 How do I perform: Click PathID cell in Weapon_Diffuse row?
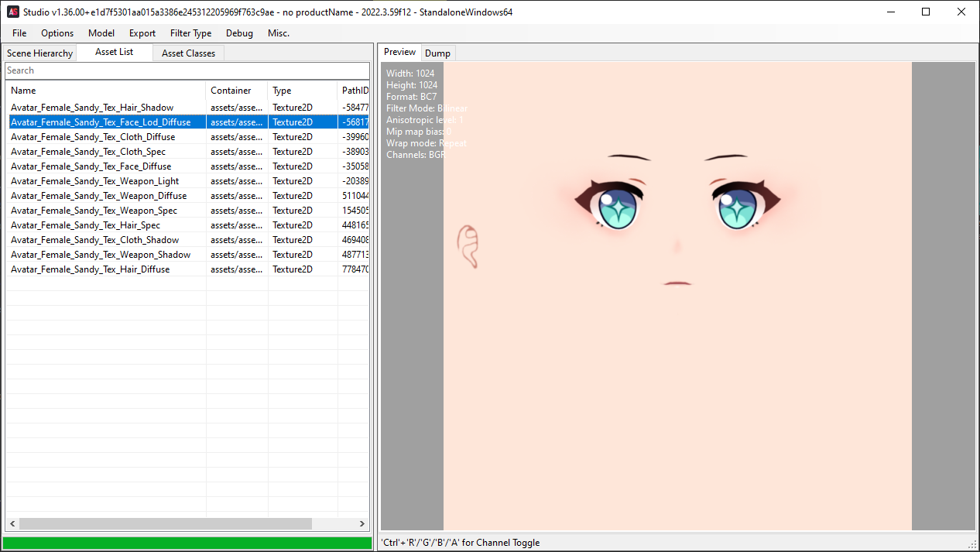coord(355,196)
